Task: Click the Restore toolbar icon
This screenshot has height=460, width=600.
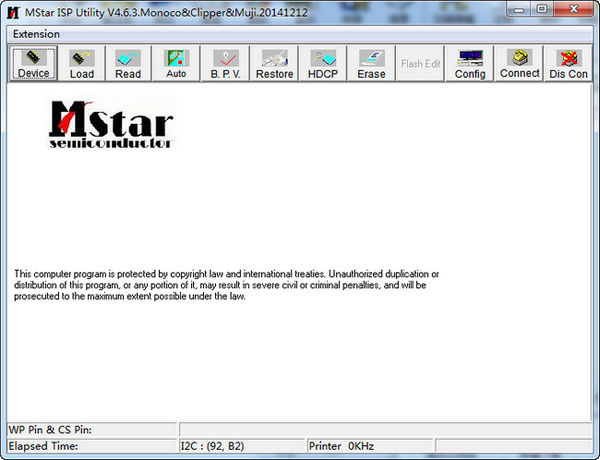Action: click(x=274, y=64)
